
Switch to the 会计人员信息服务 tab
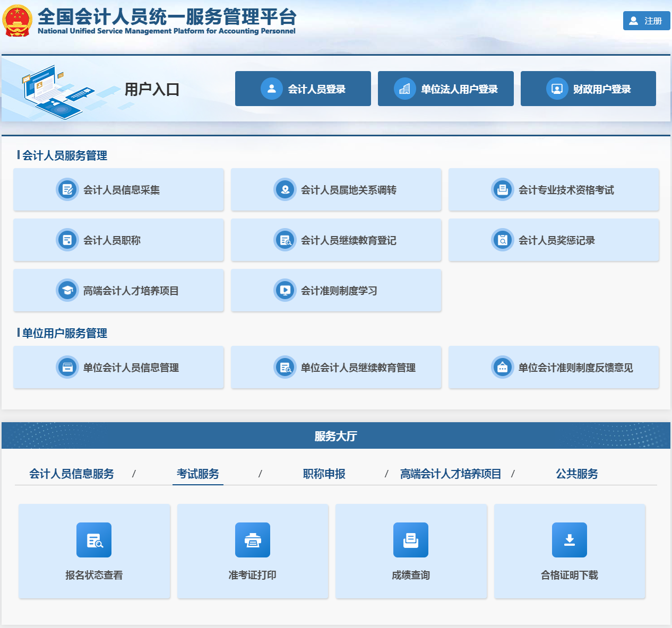pos(72,474)
